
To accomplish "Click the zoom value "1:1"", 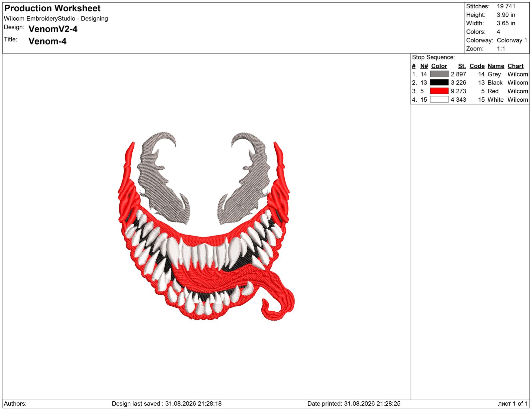I will click(x=501, y=49).
